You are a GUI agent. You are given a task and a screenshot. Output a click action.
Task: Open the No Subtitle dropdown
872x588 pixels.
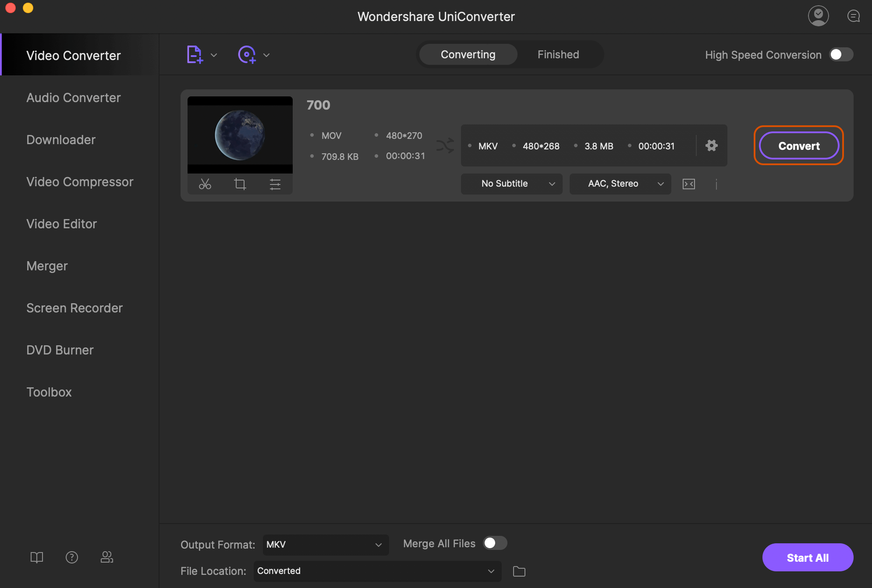tap(511, 184)
